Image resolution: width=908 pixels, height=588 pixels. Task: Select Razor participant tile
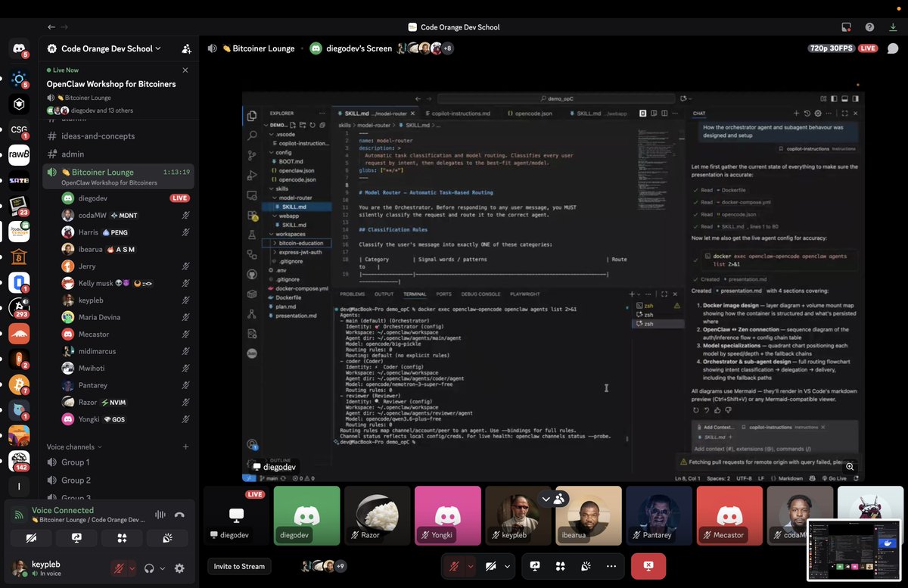[x=377, y=515]
